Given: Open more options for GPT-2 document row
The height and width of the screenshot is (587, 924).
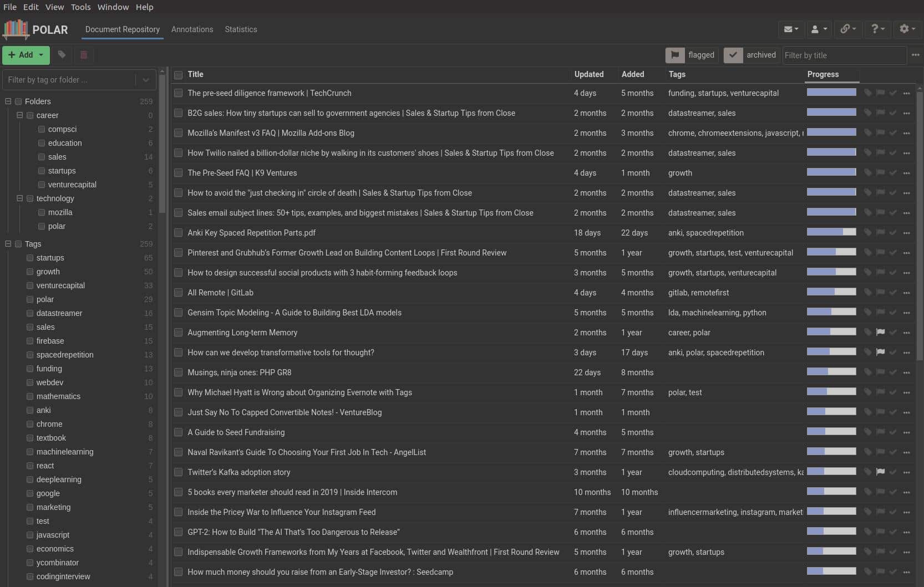Looking at the screenshot, I should pyautogui.click(x=906, y=532).
